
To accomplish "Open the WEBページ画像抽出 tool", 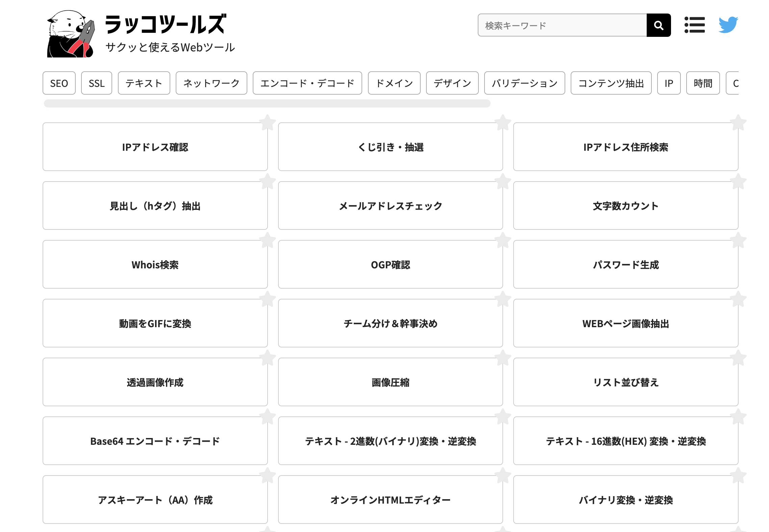I will point(626,323).
